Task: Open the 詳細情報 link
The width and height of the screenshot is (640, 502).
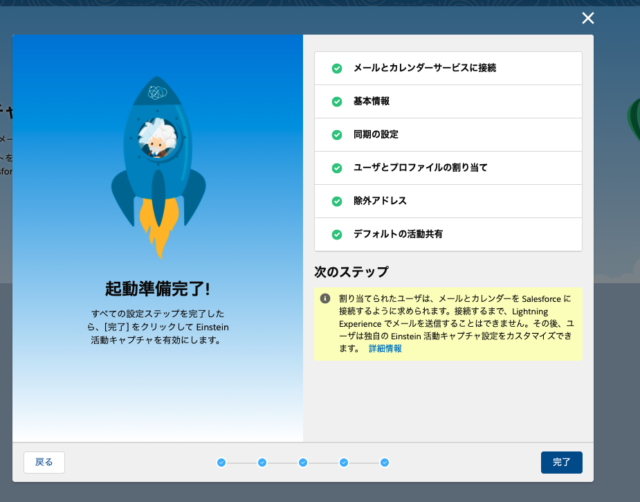Action: (x=385, y=348)
